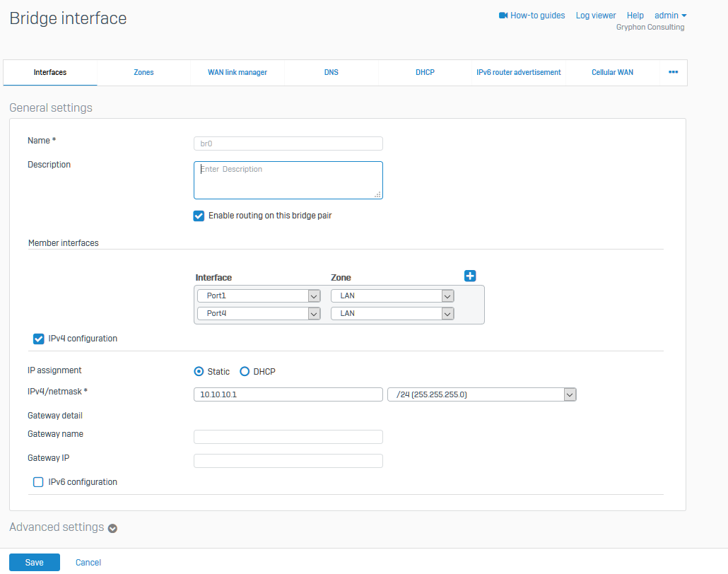
Task: Click the Description field resize handle
Action: (378, 194)
